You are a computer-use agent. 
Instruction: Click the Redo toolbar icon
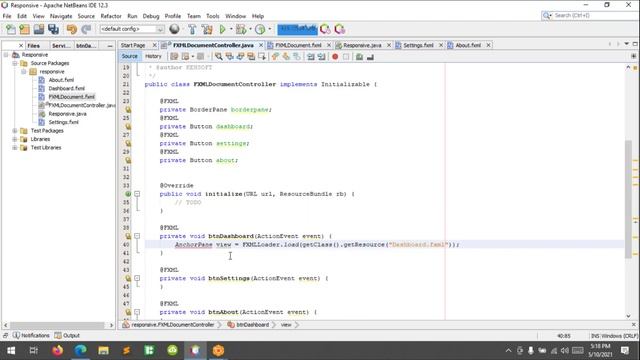click(86, 29)
